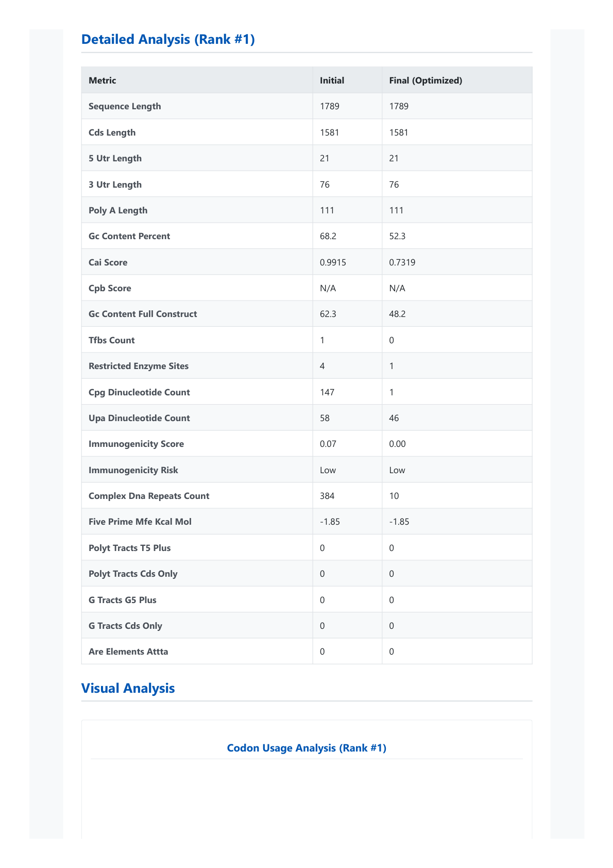Viewport: 613px width, 868px height.
Task: Click the Restricted Enzyme Sites label
Action: 139,366
